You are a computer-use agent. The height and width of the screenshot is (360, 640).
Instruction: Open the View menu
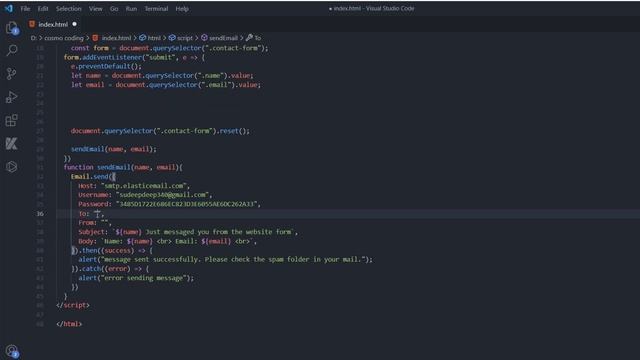[x=96, y=9]
